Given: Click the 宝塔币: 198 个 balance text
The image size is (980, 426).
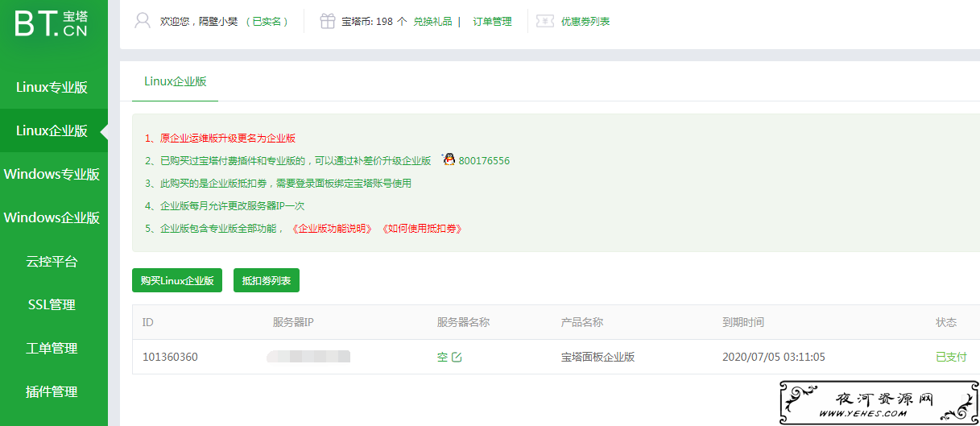Looking at the screenshot, I should click(x=374, y=22).
